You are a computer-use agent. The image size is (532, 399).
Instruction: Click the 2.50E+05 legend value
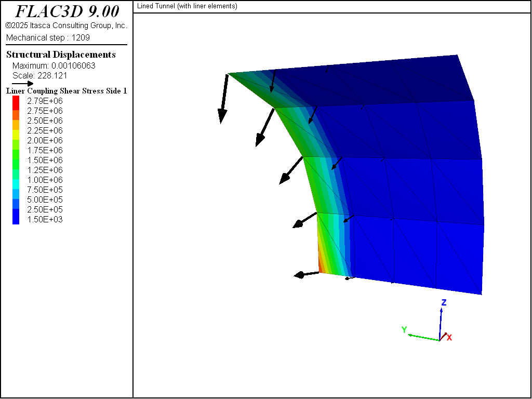45,209
